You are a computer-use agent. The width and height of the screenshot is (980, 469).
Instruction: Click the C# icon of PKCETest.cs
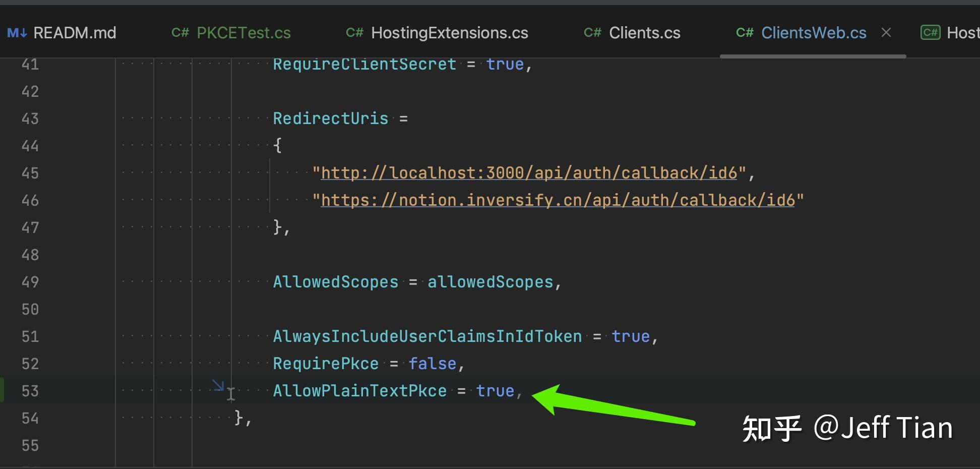coord(180,33)
